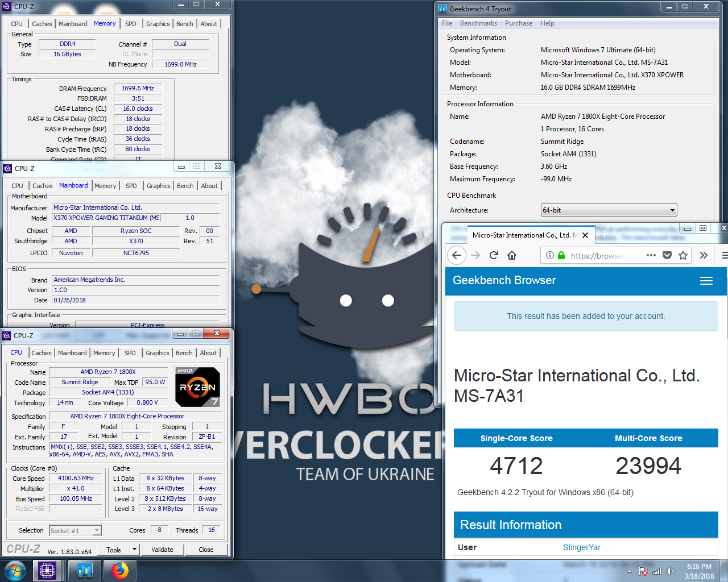Bookmark this page with the star icon

[x=683, y=255]
